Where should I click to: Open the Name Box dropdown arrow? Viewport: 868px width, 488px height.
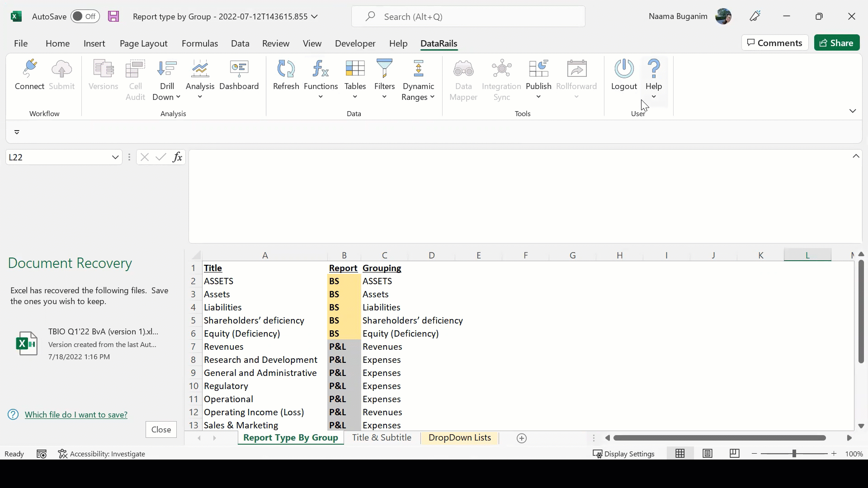(x=115, y=157)
